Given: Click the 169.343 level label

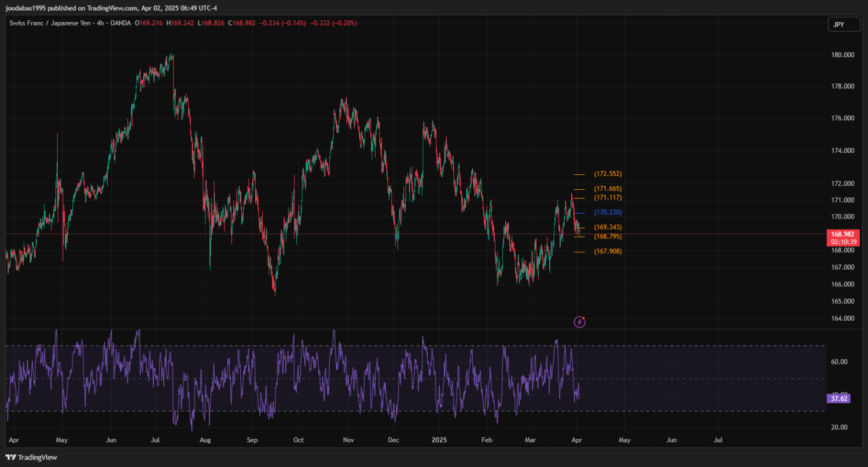Looking at the screenshot, I should [608, 227].
